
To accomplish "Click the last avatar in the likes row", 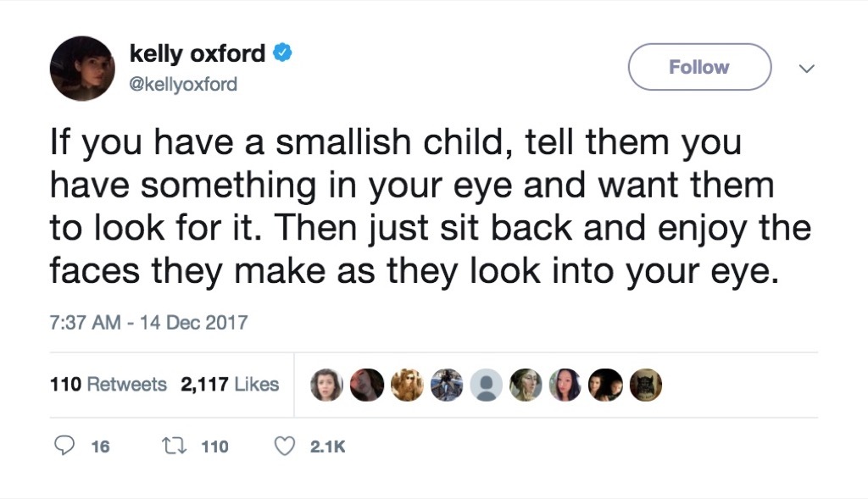I will click(645, 385).
